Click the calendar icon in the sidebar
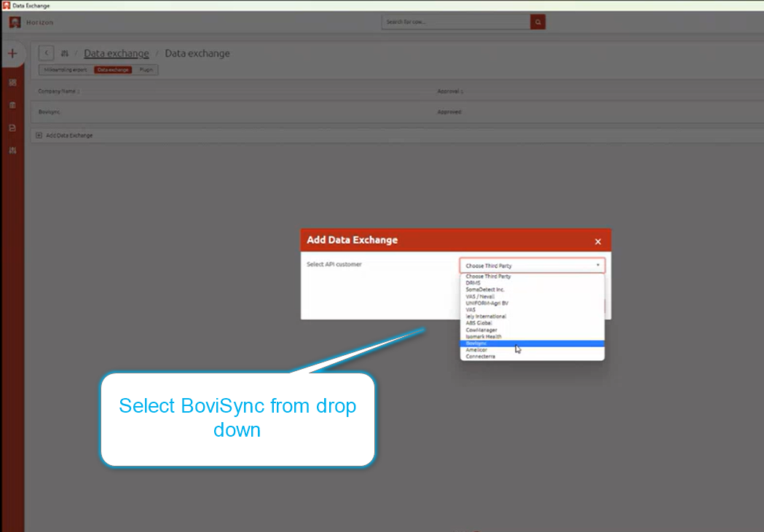The image size is (764, 532). click(12, 105)
